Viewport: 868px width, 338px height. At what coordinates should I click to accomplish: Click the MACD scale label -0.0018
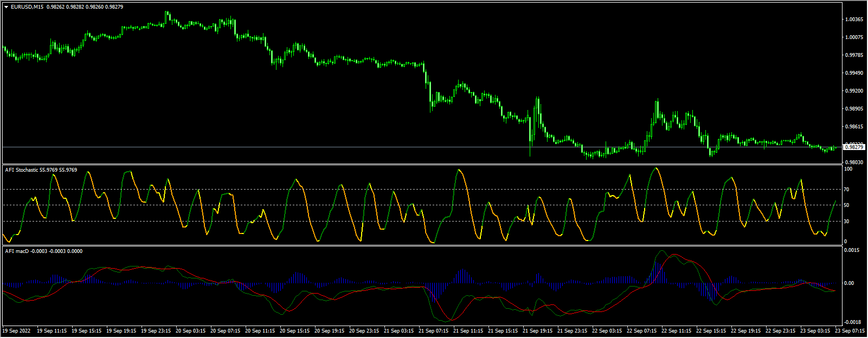[853, 322]
